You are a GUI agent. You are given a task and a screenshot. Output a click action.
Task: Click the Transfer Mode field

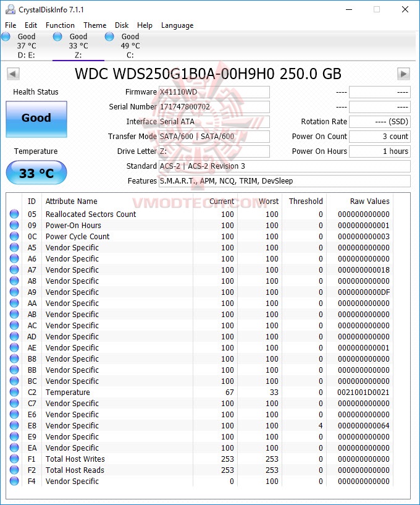[x=214, y=137]
